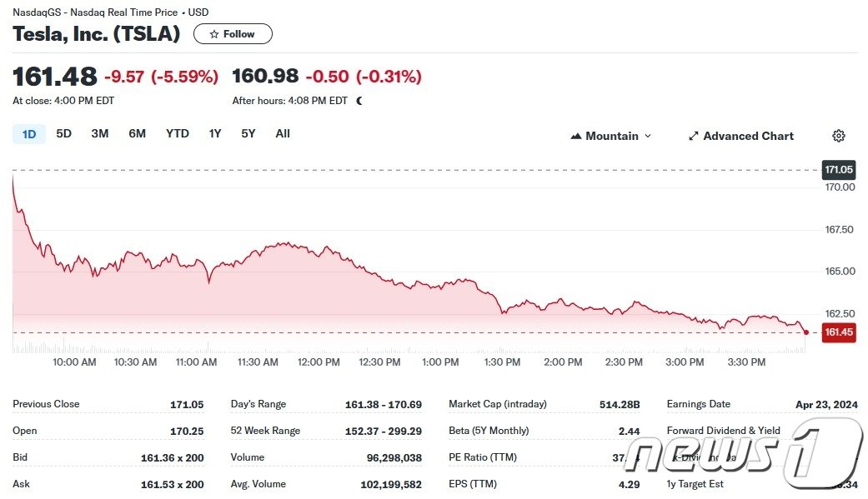Viewport: 868px width, 499px height.
Task: Click the Earnings Date Apr 23, 2024 value
Action: [x=825, y=404]
